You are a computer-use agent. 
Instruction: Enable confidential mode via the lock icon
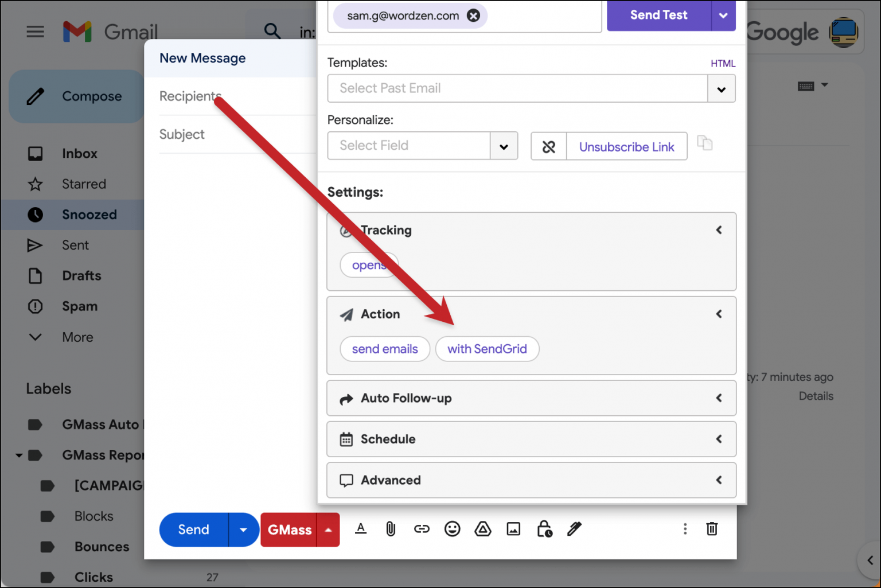click(544, 529)
